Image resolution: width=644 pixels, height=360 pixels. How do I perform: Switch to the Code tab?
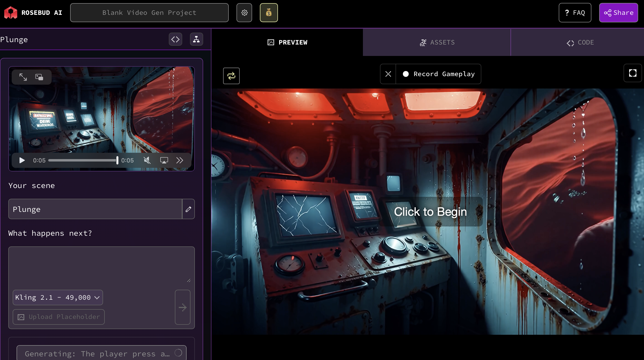[x=580, y=42]
